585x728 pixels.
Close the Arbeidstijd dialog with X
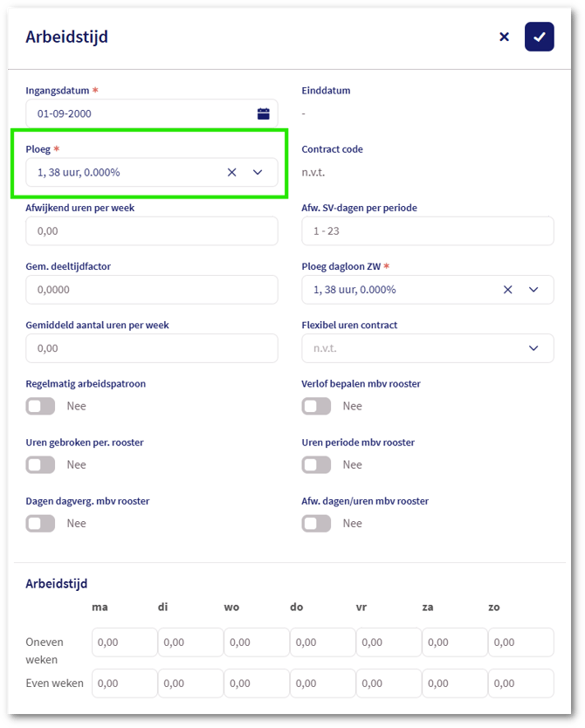(504, 37)
